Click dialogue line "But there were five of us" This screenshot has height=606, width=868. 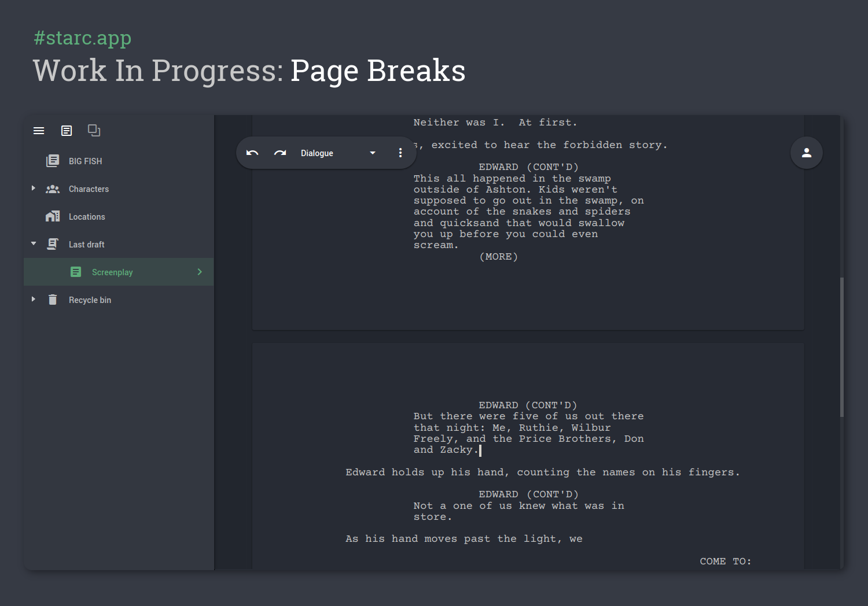pos(528,416)
